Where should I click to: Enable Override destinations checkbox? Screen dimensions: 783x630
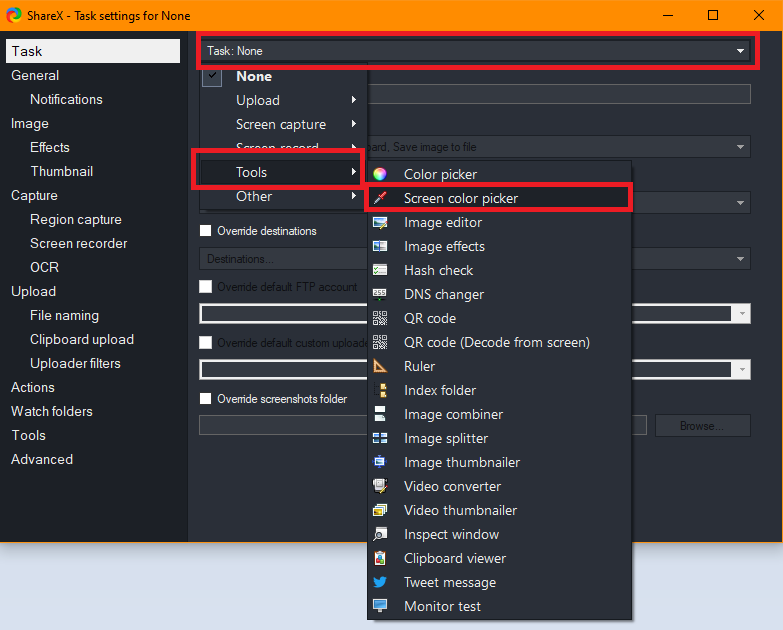pyautogui.click(x=205, y=230)
